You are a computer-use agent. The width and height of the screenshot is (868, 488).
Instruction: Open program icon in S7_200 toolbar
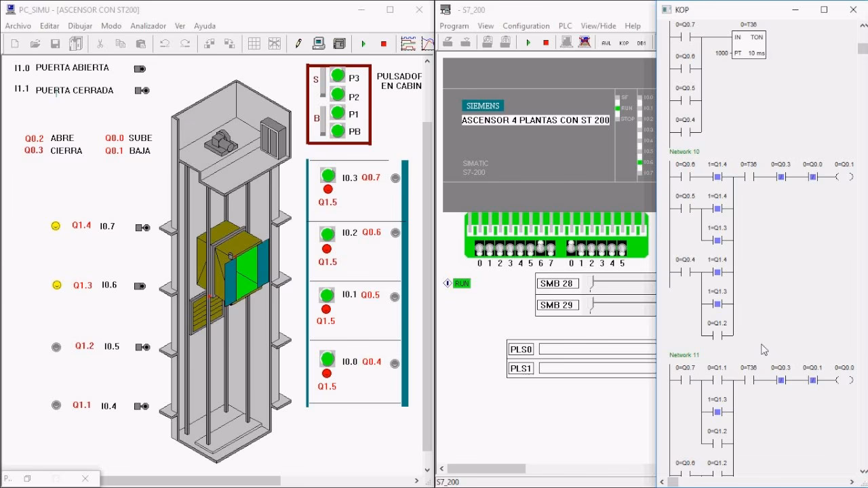[448, 43]
